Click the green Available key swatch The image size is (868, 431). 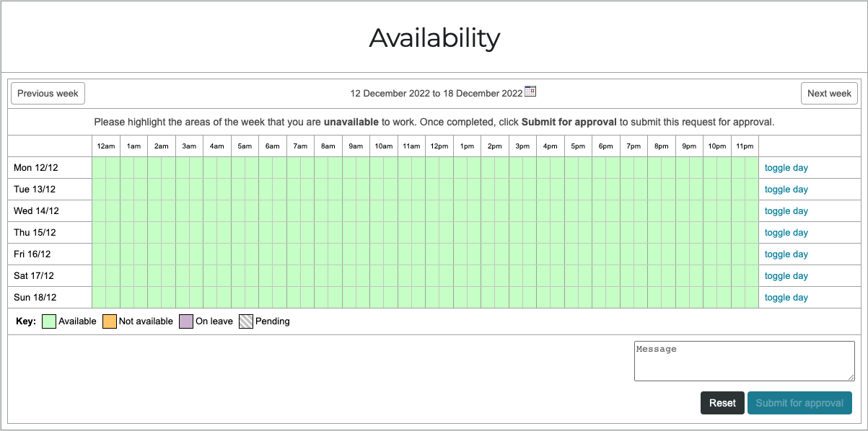point(49,321)
